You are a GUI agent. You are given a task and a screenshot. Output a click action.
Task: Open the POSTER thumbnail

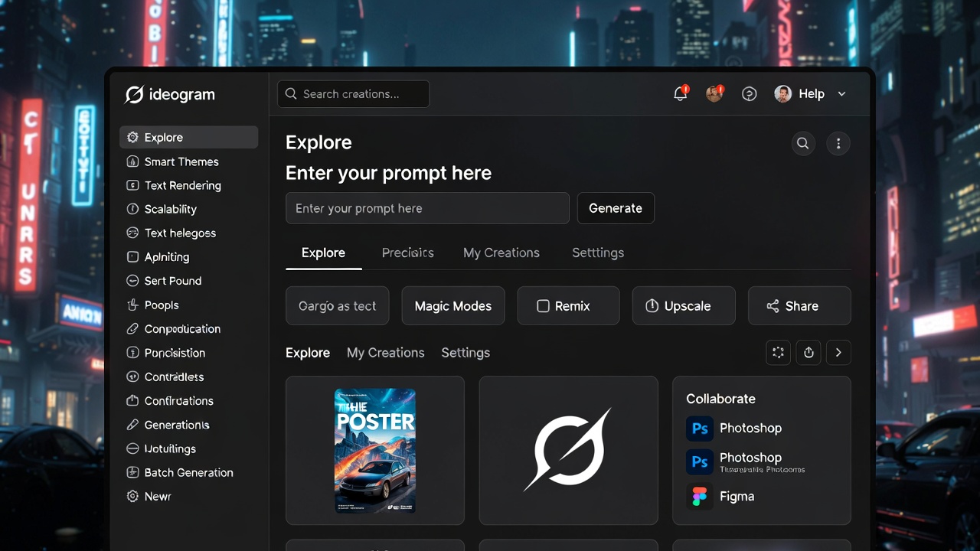375,450
